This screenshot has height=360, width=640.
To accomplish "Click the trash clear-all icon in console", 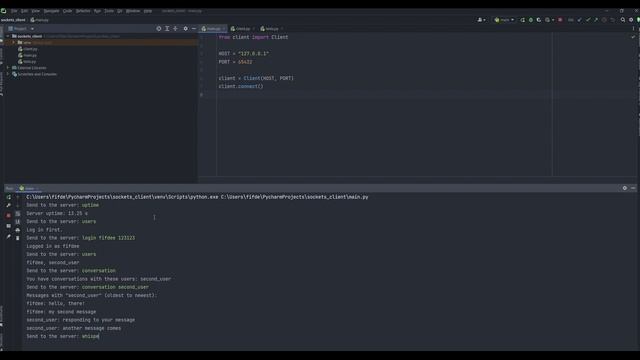I will pyautogui.click(x=18, y=238).
